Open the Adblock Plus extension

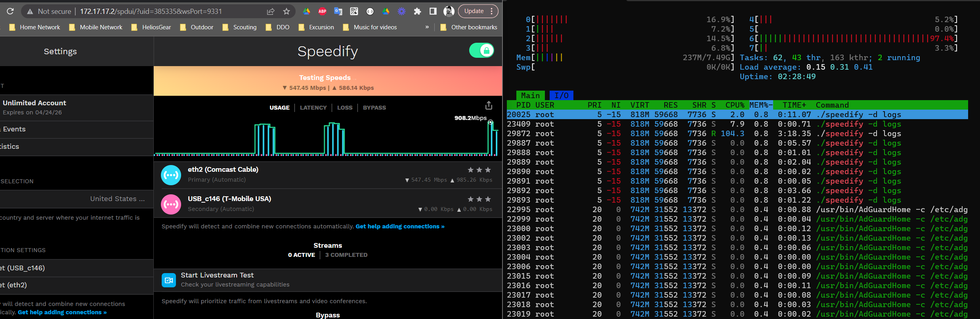322,11
